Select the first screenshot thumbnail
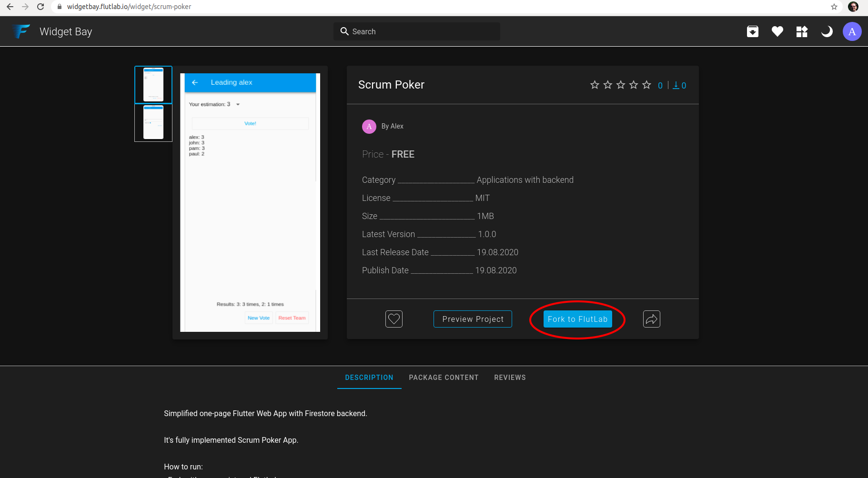 tap(153, 85)
